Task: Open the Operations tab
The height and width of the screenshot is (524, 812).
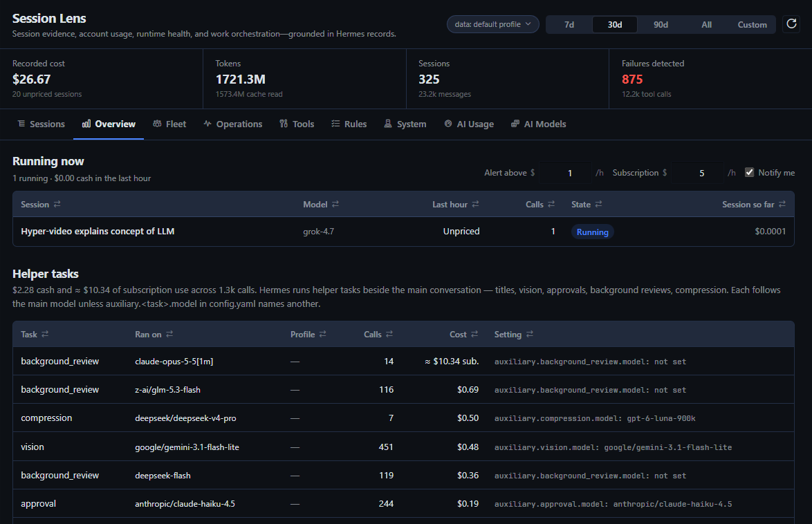Action: tap(233, 124)
